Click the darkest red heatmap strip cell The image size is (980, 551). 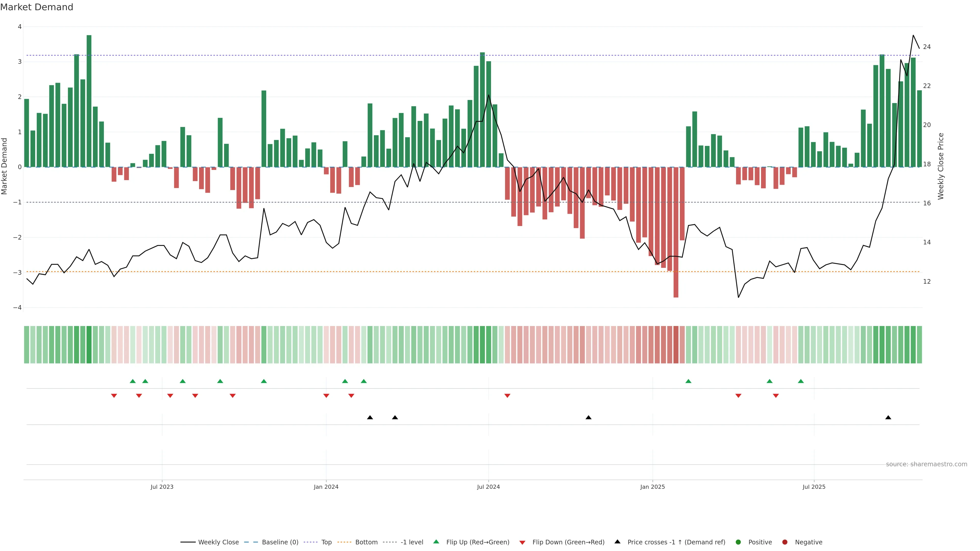(676, 345)
